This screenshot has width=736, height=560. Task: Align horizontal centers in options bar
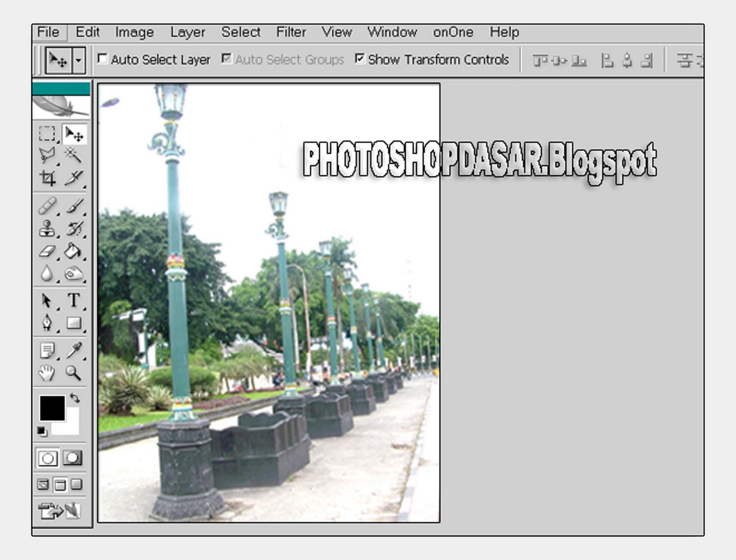627,60
